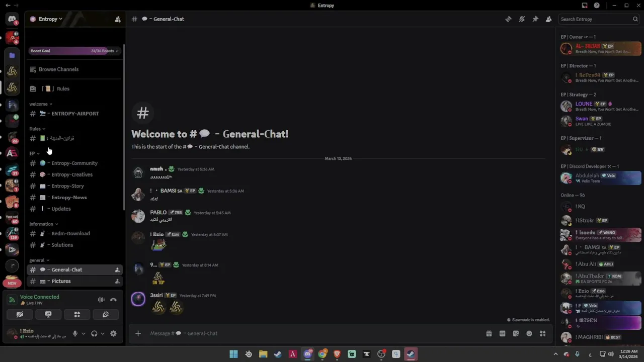Viewport: 644px width, 362px height.
Task: Open the Help question mark icon
Action: tap(597, 6)
